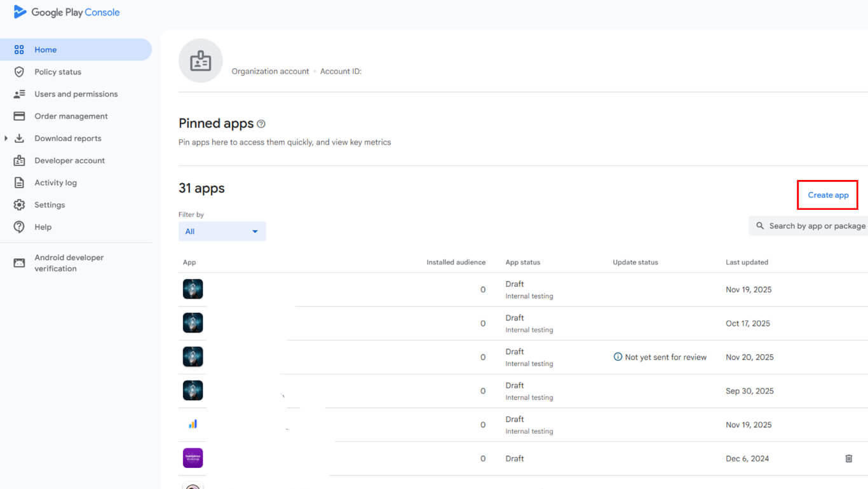
Task: Delete the Dec 6, 2024 draft app
Action: coord(848,458)
